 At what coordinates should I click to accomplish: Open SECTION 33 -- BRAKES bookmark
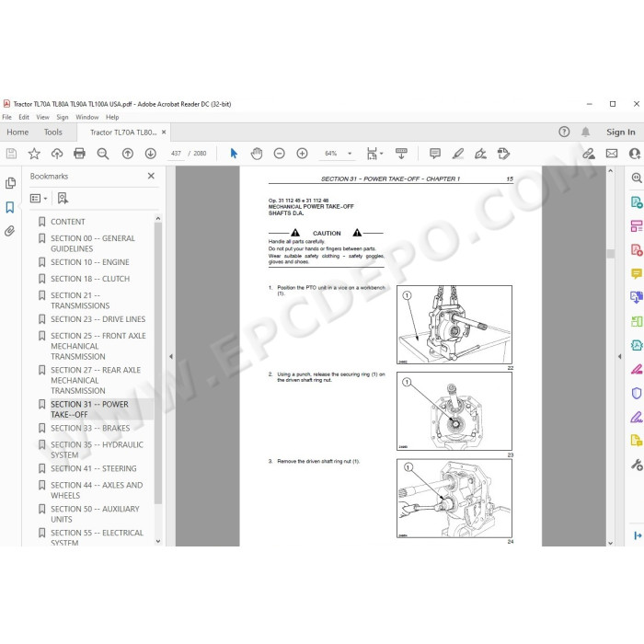90,428
